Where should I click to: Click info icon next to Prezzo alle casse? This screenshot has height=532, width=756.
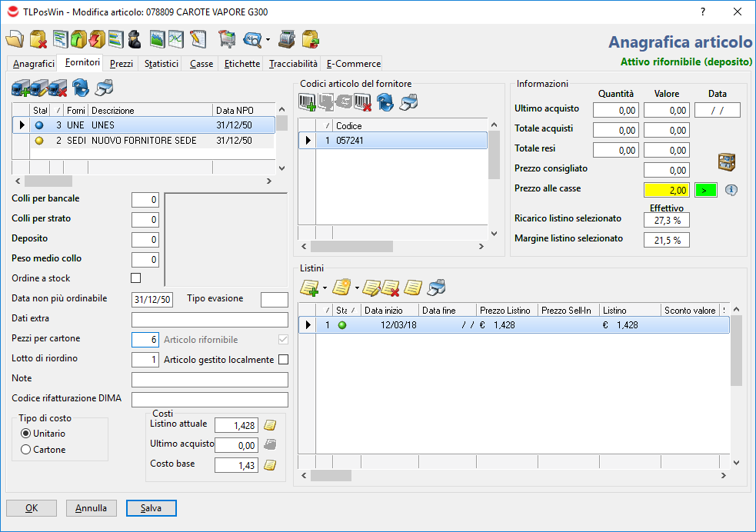coord(731,190)
